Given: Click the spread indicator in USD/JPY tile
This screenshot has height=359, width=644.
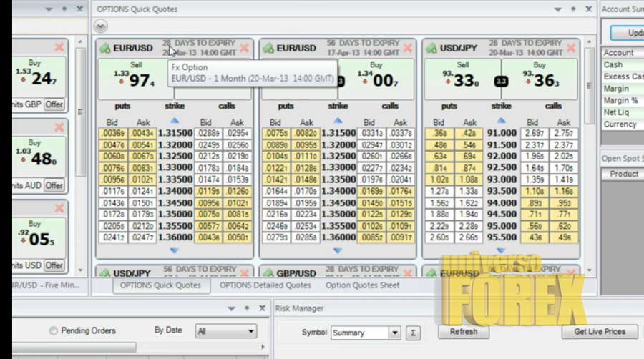Looking at the screenshot, I should [x=501, y=81].
